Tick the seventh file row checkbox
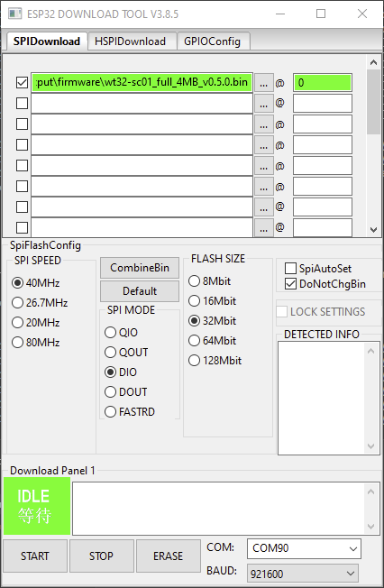This screenshot has width=384, height=588. coord(23,207)
